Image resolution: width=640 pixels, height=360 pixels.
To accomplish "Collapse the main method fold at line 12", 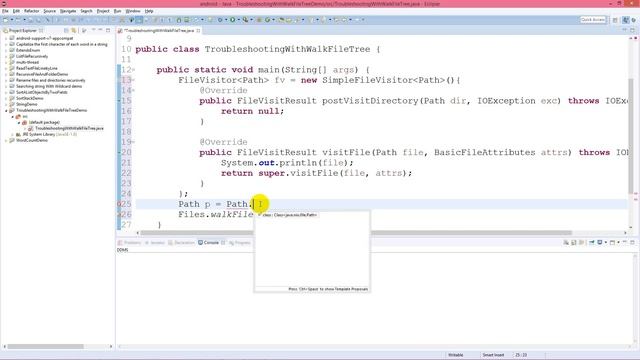I will pyautogui.click(x=133, y=70).
